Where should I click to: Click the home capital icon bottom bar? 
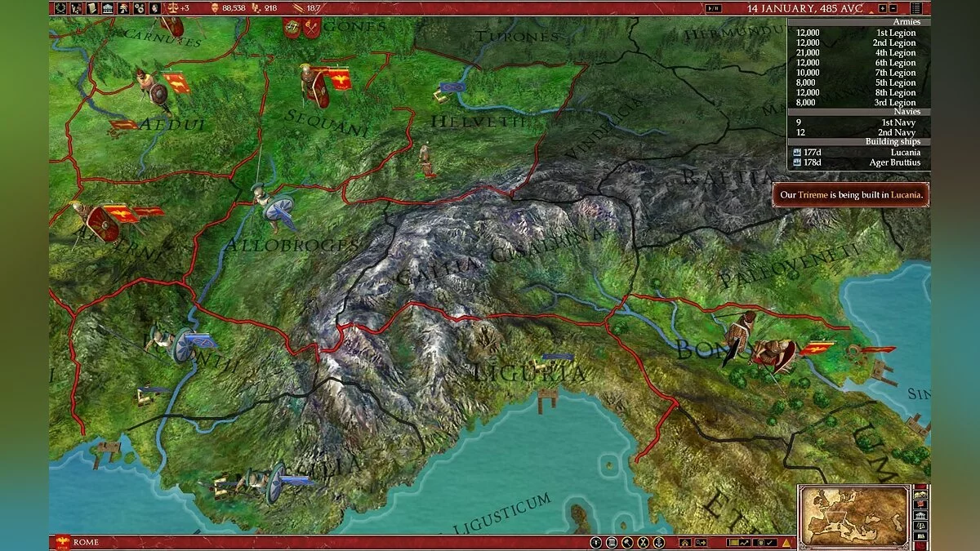pyautogui.click(x=685, y=543)
